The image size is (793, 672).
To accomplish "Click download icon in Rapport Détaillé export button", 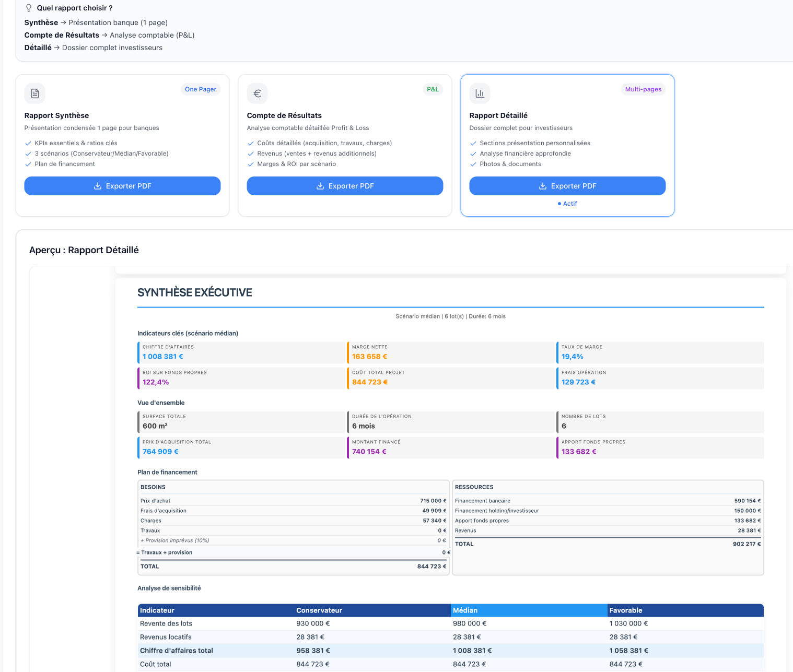I will [543, 186].
